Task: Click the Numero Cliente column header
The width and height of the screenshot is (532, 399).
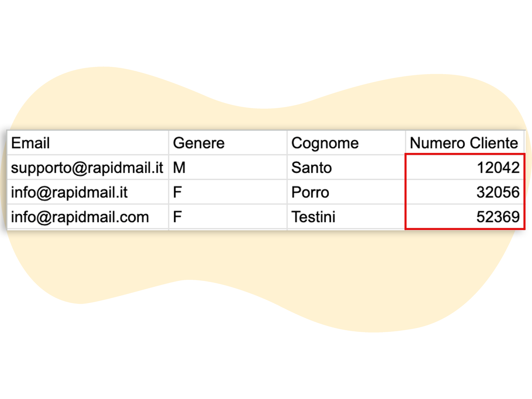Action: 464,143
